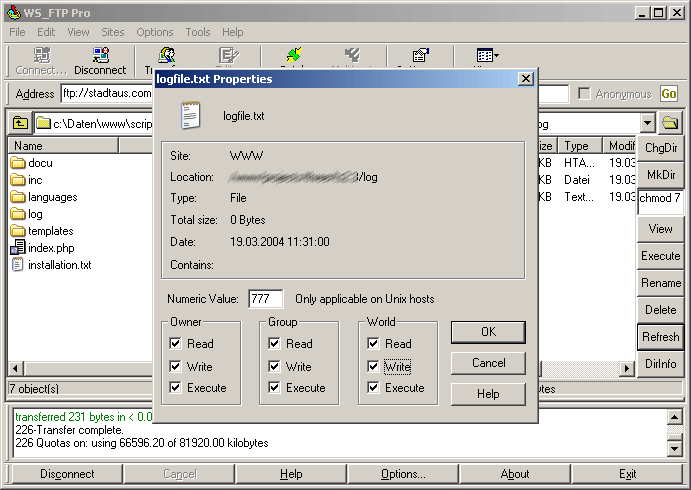
Task: Uncheck World Write permission
Action: coord(373,366)
